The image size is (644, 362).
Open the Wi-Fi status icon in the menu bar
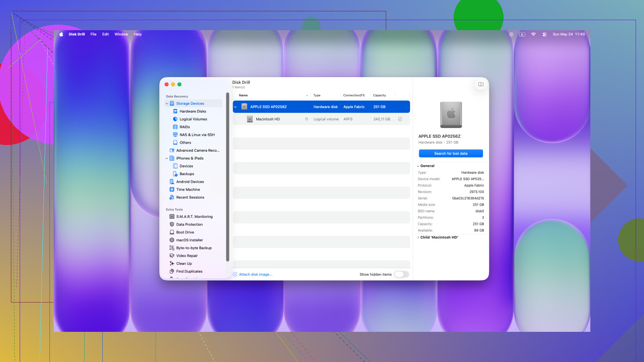tap(533, 34)
